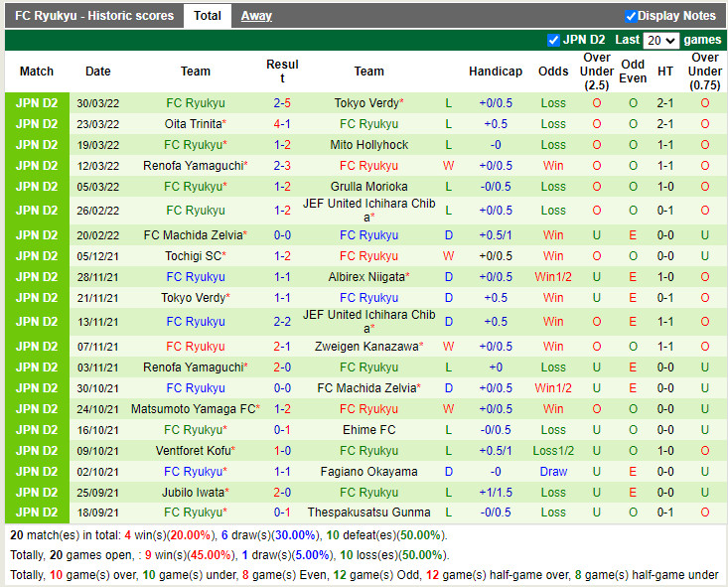Screen dimensions: 728x587
Task: Click FC Ryukyu home team on 30/10/21
Action: click(x=196, y=388)
